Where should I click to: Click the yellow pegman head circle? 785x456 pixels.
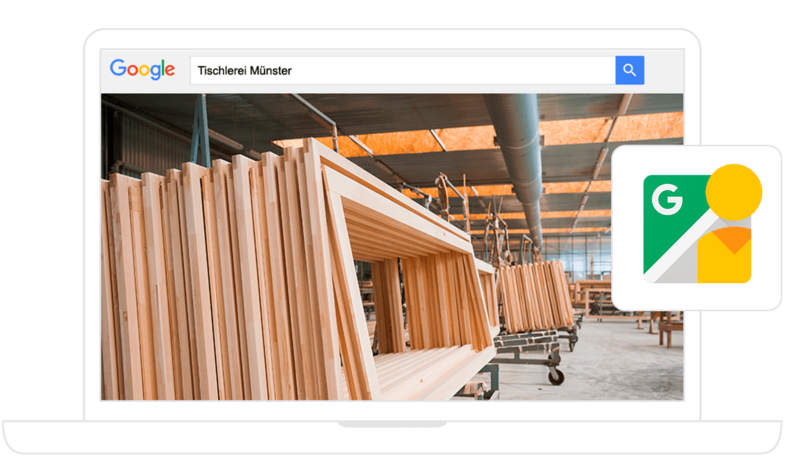tap(733, 192)
